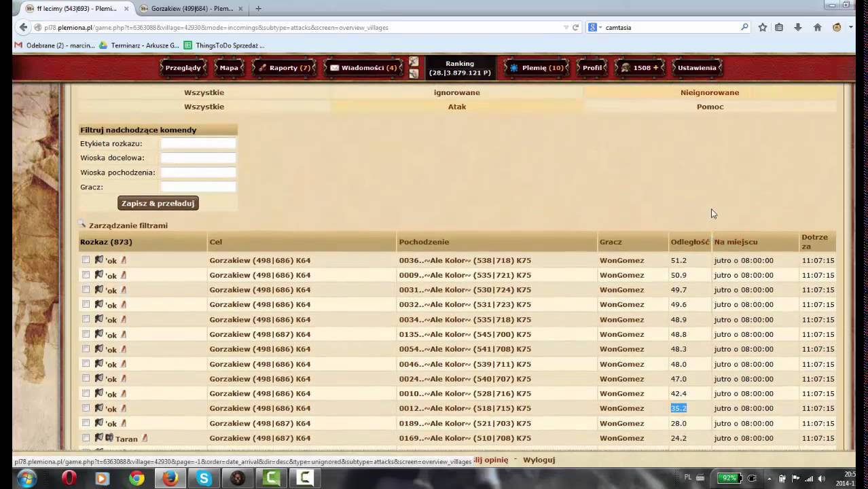
Task: Click the Firefox home icon
Action: [818, 27]
